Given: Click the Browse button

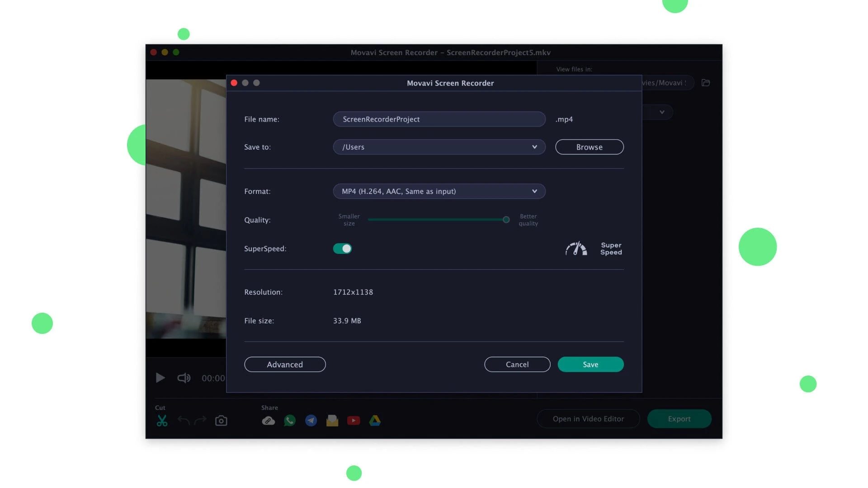Looking at the screenshot, I should pos(589,147).
